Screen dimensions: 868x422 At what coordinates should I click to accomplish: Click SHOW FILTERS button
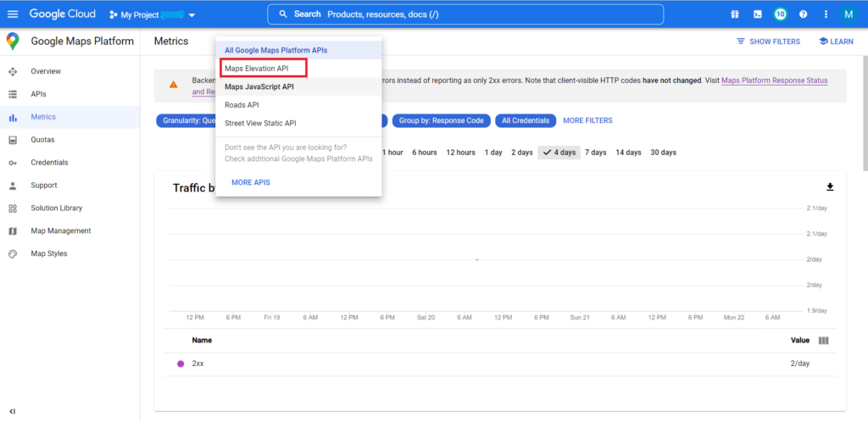tap(768, 42)
